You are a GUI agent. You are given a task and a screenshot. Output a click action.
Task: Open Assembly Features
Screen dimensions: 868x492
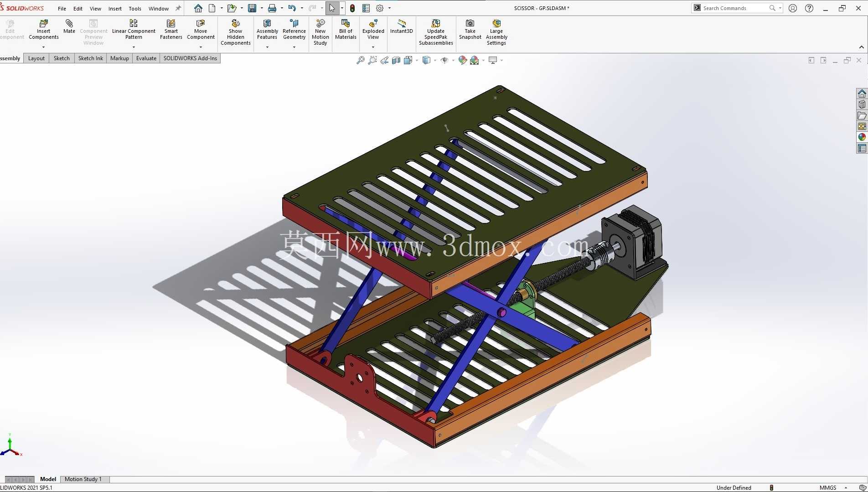(x=267, y=29)
